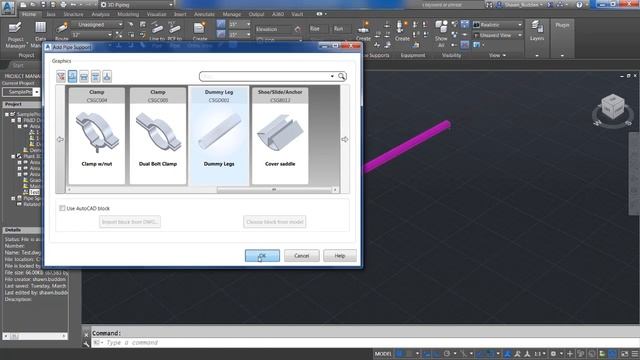Switch to the Insert ribbon tab
This screenshot has width=640, height=360.
click(180, 14)
